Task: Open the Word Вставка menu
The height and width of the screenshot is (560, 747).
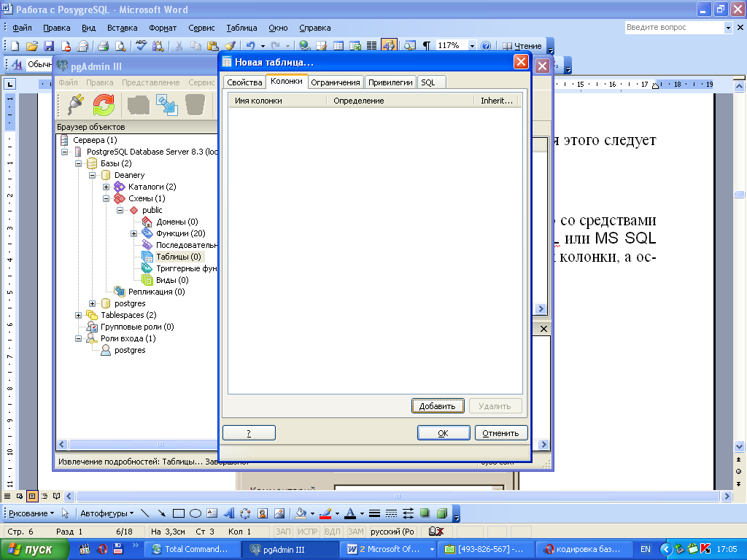Action: [x=122, y=28]
